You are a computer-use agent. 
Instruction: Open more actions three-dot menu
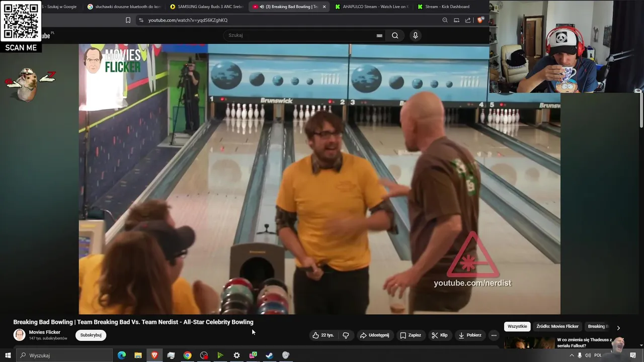point(494,335)
